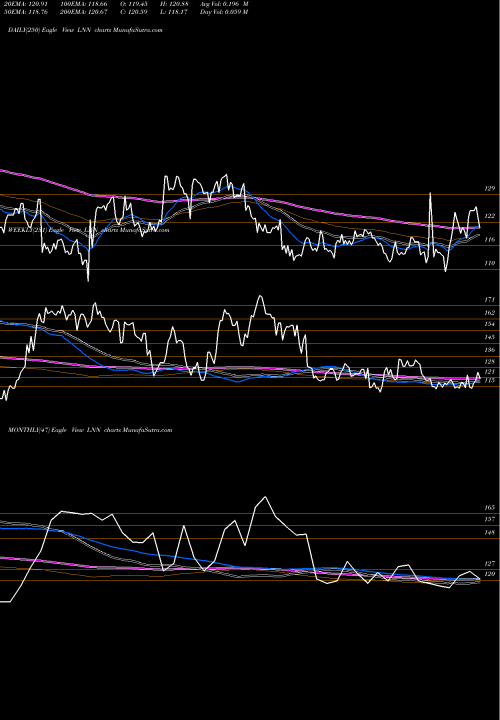
Task: Click the 154 price label on weekly chart
Action: coord(489,324)
